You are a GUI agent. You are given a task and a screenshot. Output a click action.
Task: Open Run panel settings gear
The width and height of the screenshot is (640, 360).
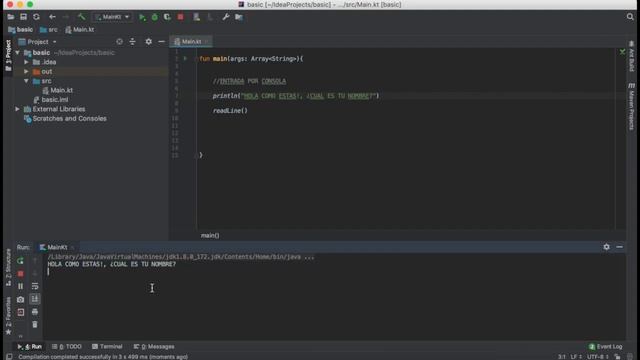click(x=607, y=247)
